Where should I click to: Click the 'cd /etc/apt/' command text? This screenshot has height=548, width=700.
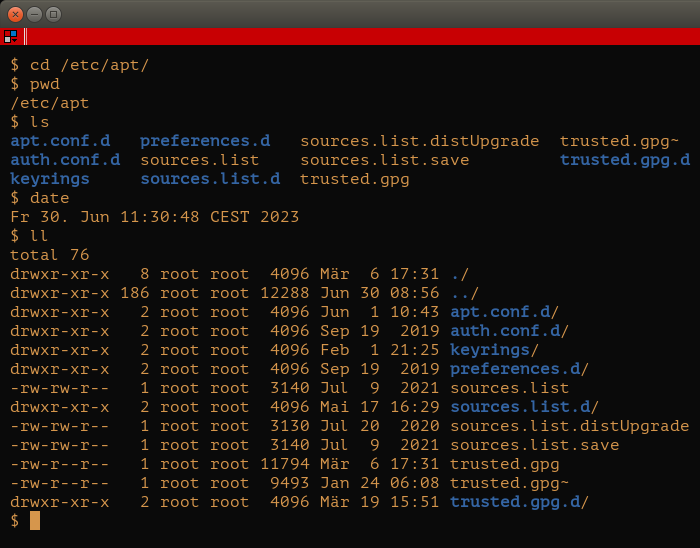tap(89, 66)
